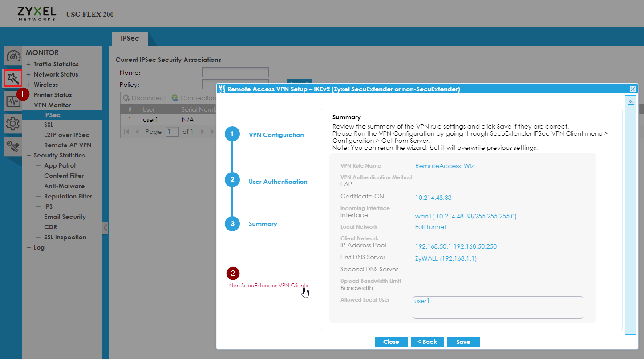
Task: Collapse the monitor sidebar with the chevron
Action: [105, 227]
